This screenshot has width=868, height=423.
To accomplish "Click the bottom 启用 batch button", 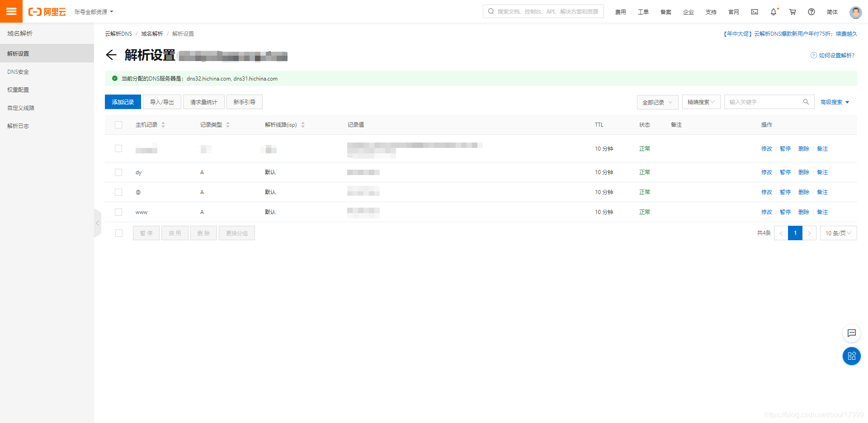I will (175, 233).
